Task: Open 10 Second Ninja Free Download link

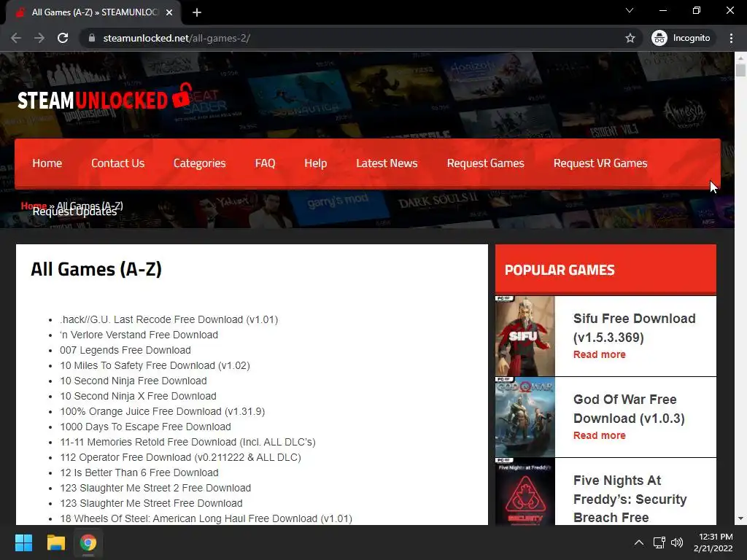Action: coord(133,381)
